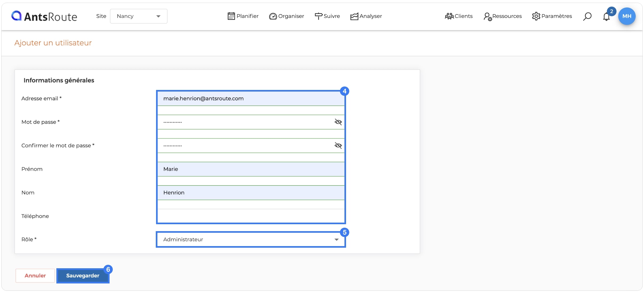Open the Suivre menu
Image resolution: width=644 pixels, height=292 pixels.
click(x=327, y=16)
